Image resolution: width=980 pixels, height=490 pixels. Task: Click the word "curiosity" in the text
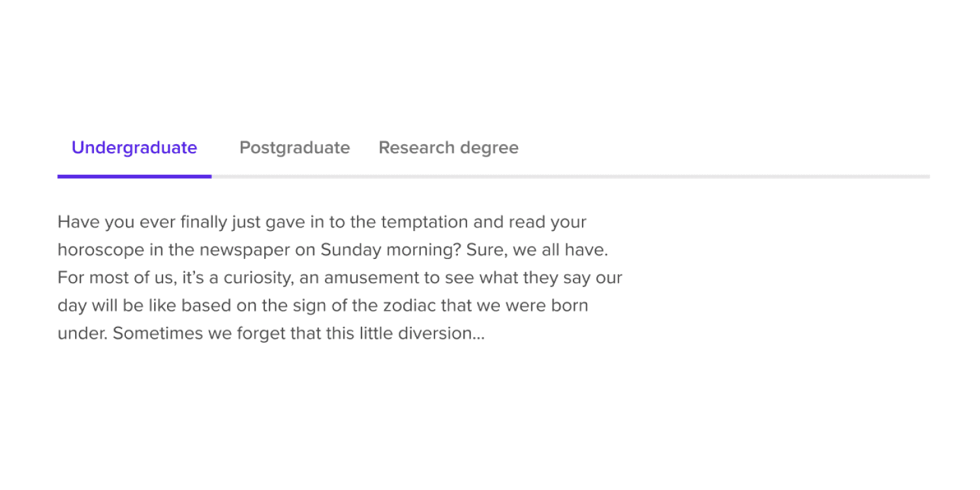coord(256,279)
